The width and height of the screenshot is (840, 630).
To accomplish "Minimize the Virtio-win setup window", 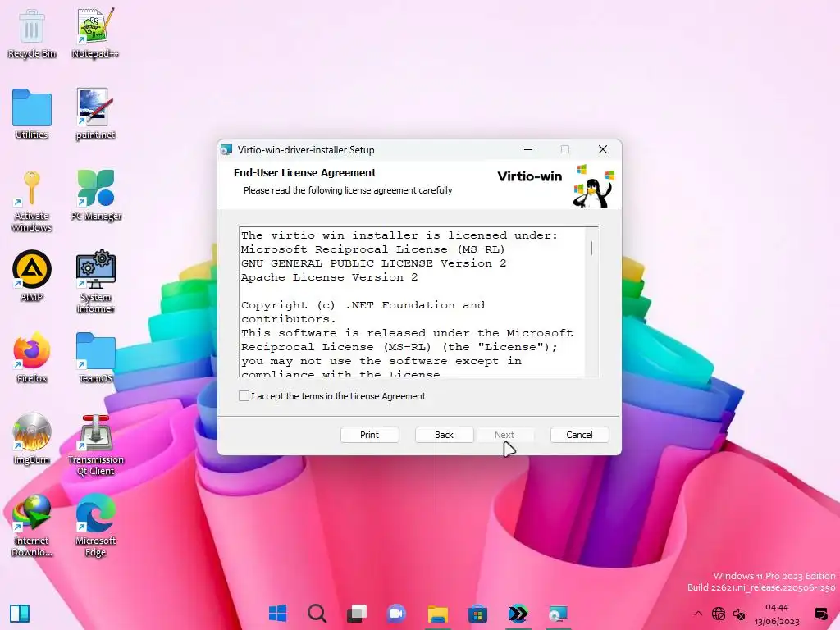I will pyautogui.click(x=528, y=150).
